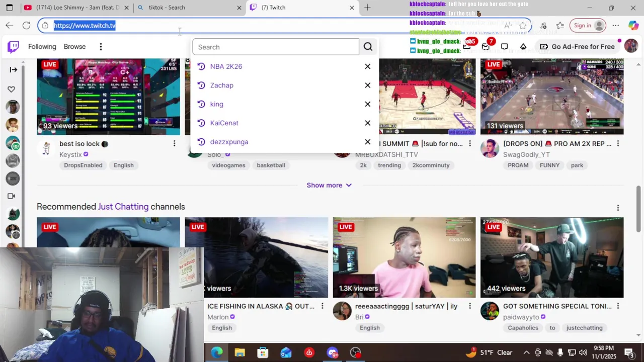This screenshot has width=644, height=362.
Task: Open the Keystix stream thumbnail with 93 viewers
Action: point(108,97)
